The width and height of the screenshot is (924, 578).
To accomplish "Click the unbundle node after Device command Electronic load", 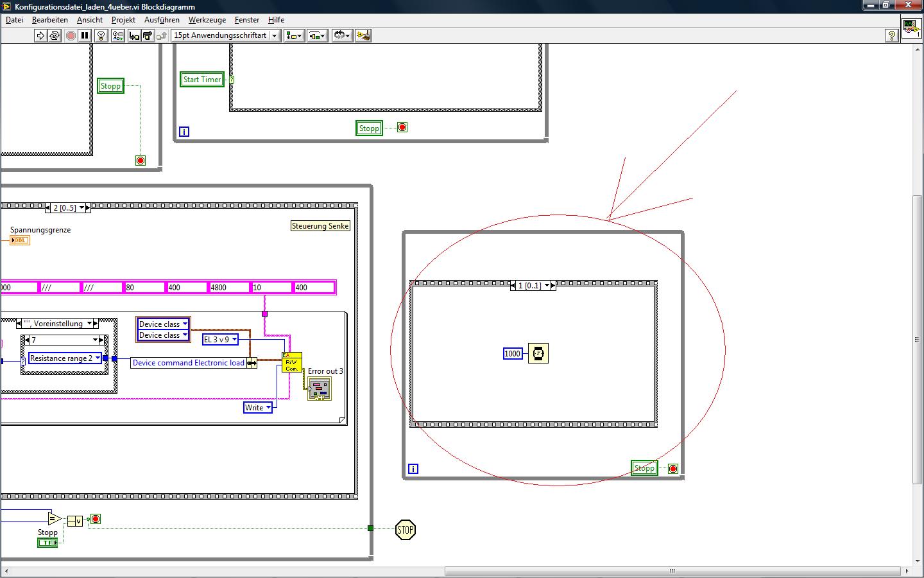I will 252,363.
